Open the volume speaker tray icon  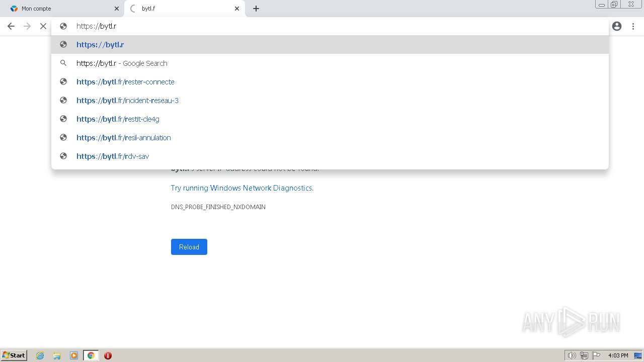pyautogui.click(x=572, y=355)
